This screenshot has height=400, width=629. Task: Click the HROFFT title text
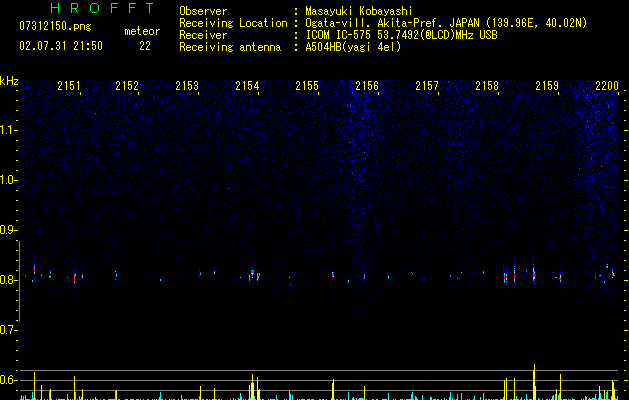(x=102, y=8)
